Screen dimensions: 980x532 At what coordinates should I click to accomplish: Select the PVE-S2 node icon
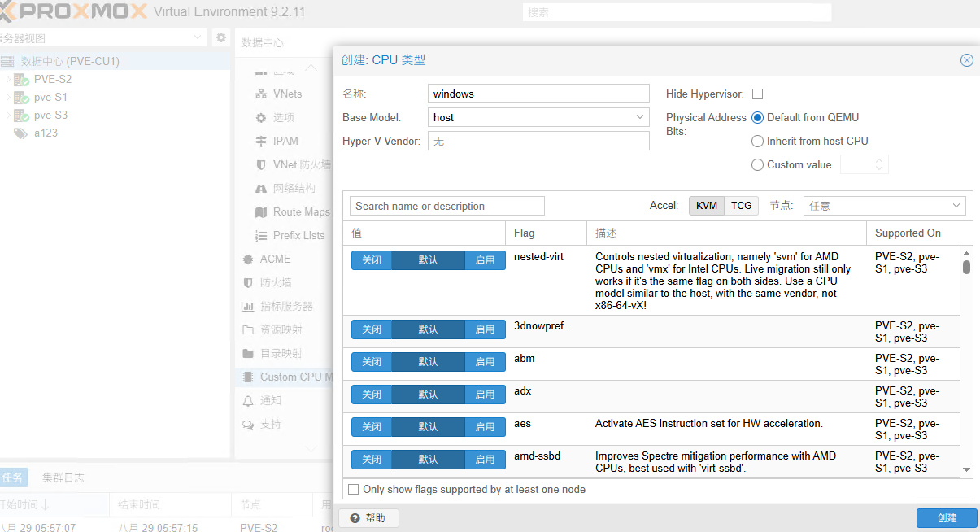pyautogui.click(x=22, y=80)
